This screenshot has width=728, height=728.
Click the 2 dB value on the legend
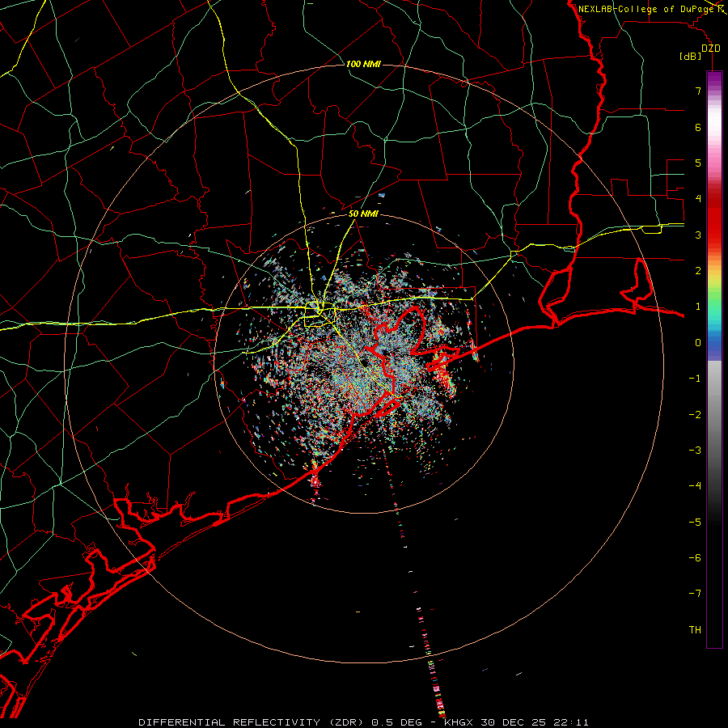click(698, 271)
